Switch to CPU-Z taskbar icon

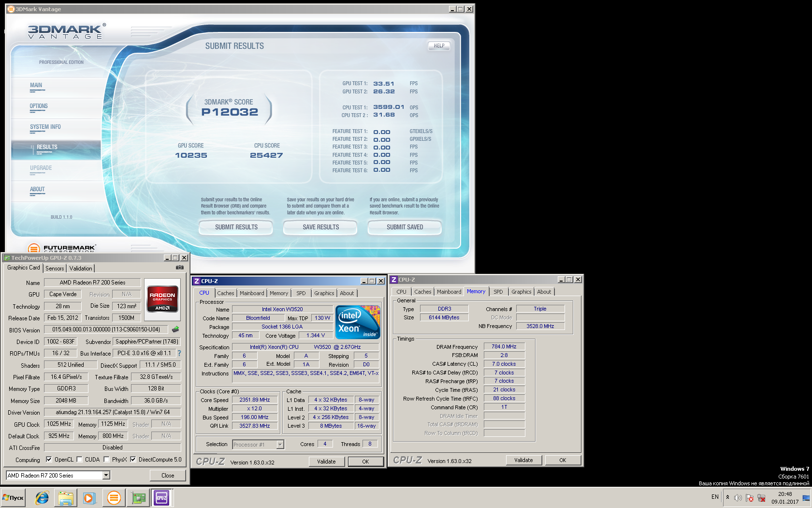coord(162,497)
